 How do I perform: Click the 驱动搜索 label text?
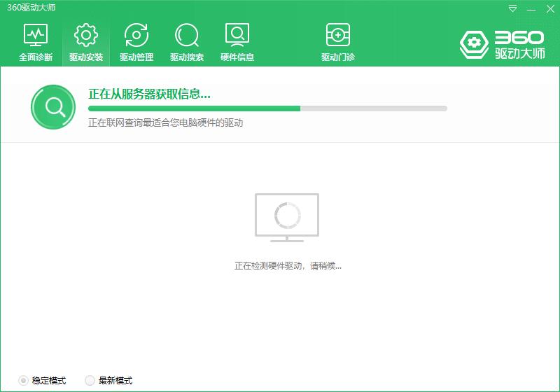point(187,57)
